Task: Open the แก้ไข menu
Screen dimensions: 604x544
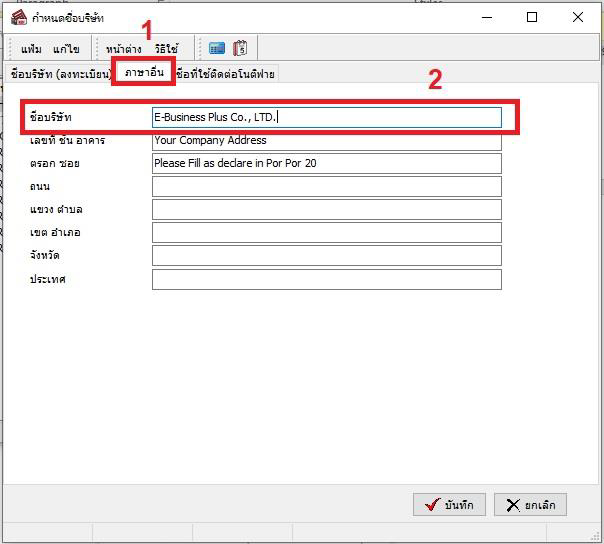Action: point(66,49)
